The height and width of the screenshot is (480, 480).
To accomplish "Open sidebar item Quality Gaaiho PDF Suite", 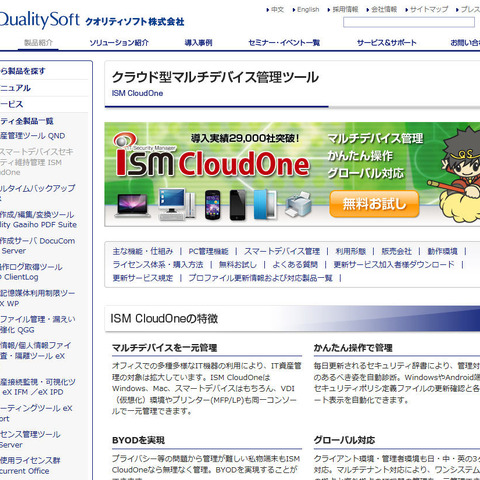I will [x=38, y=219].
